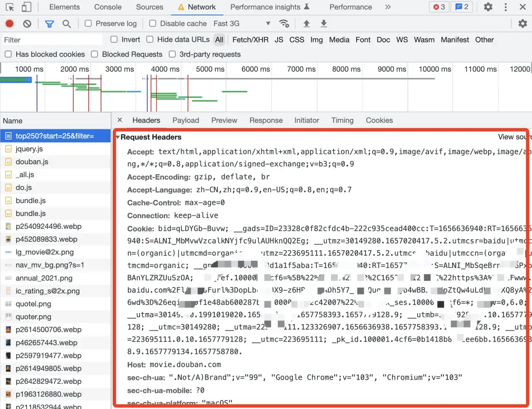Open DevTools settings gear

click(488, 7)
